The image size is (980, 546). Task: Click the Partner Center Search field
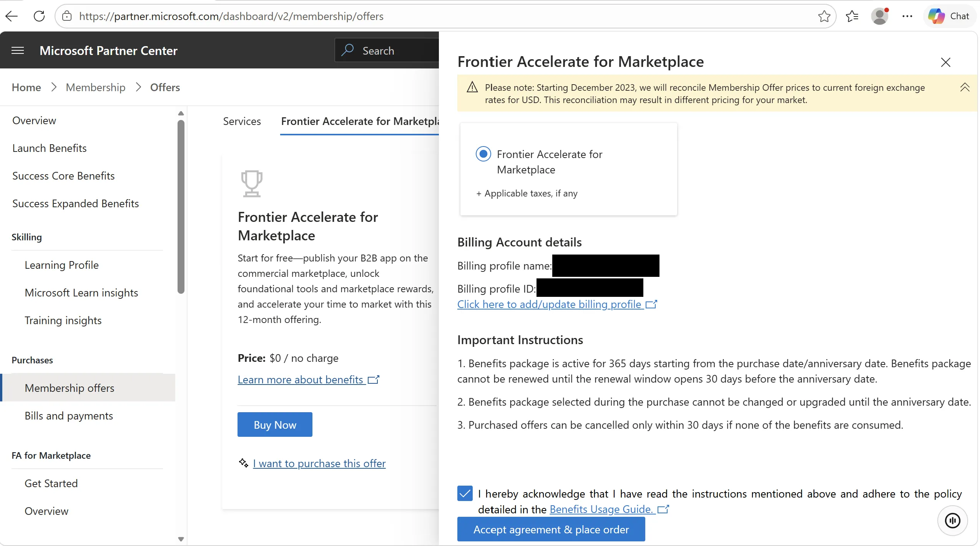click(x=387, y=50)
